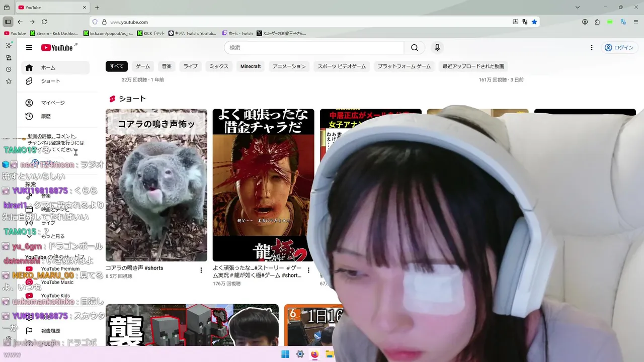
Task: Click the translate icon in the URL bar
Action: 525,22
